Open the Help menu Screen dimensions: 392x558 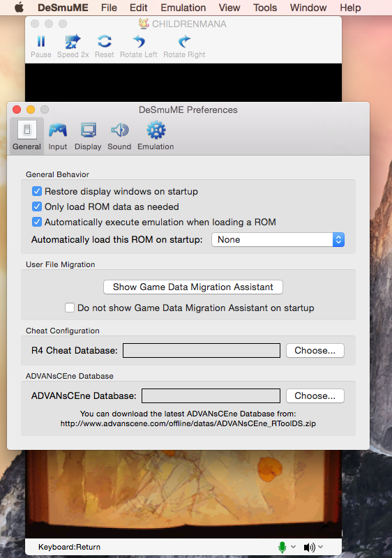point(350,8)
